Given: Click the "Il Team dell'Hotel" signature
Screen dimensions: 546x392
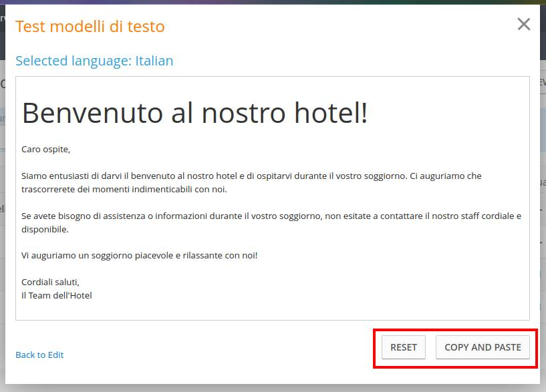Looking at the screenshot, I should pyautogui.click(x=57, y=295).
